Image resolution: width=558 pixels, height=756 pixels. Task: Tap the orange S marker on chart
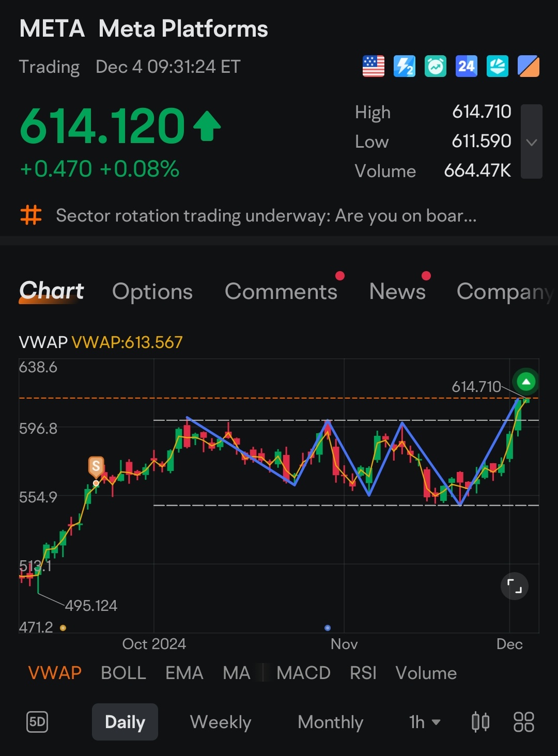(x=96, y=466)
